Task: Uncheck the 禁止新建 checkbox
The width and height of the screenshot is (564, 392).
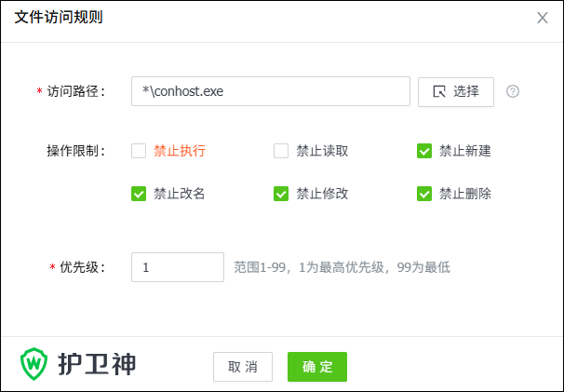Action: [424, 151]
